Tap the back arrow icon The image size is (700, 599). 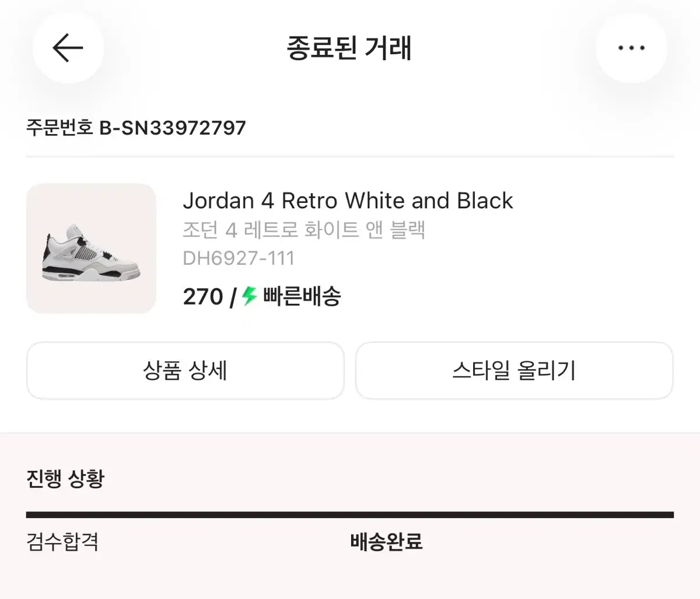pyautogui.click(x=68, y=48)
